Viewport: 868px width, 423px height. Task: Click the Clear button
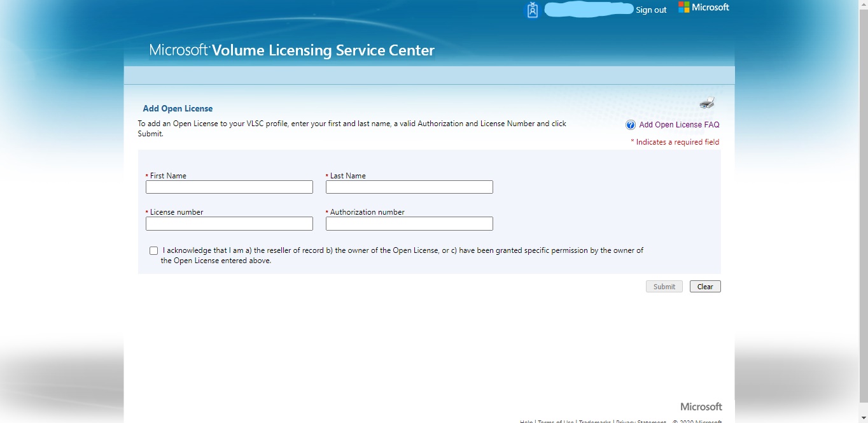pos(705,287)
